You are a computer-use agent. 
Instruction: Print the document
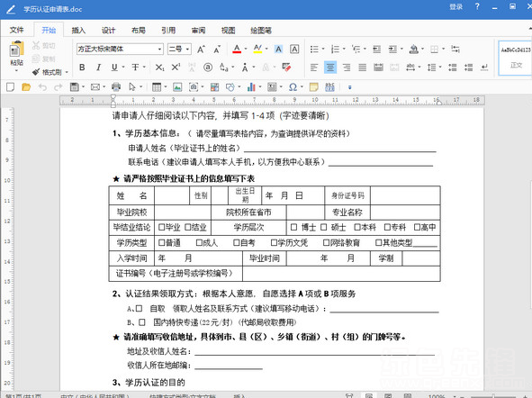click(116, 87)
